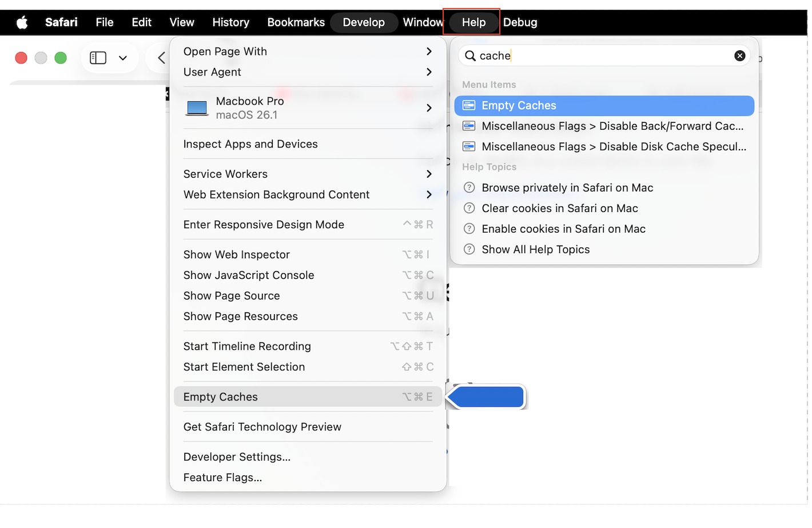This screenshot has width=812, height=528.
Task: Open Enable cookies in Safari on Mac
Action: pos(604,229)
